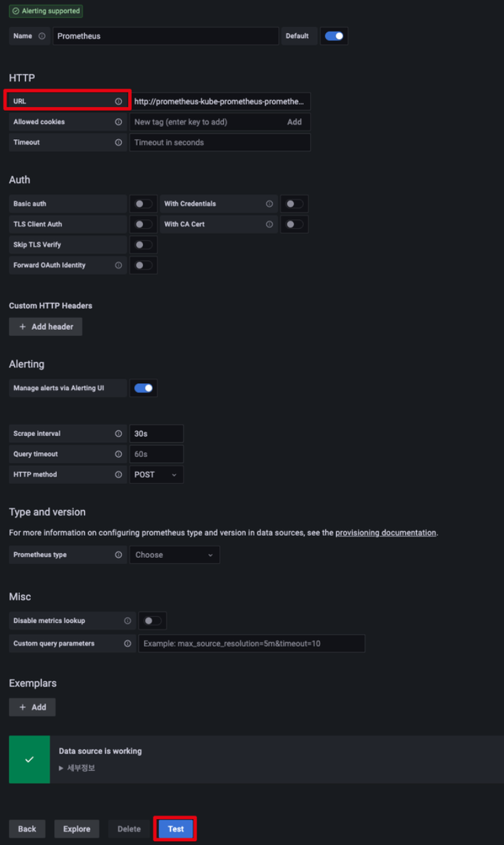Click the Custom query parameters input
This screenshot has height=845, width=504.
click(x=251, y=644)
